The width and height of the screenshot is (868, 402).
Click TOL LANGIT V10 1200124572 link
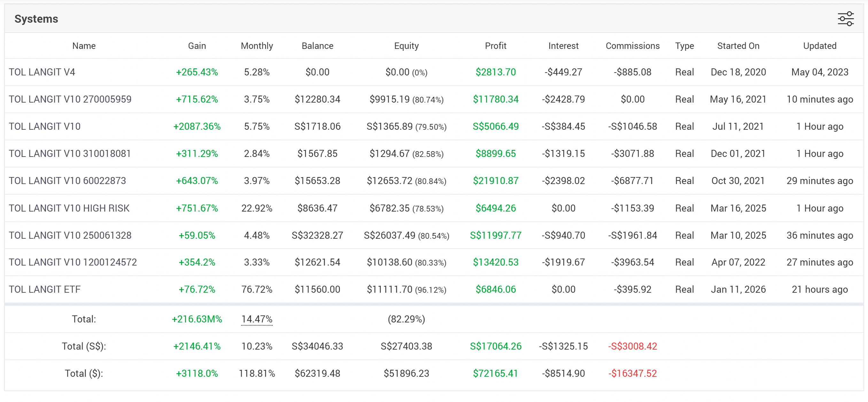[x=73, y=262]
